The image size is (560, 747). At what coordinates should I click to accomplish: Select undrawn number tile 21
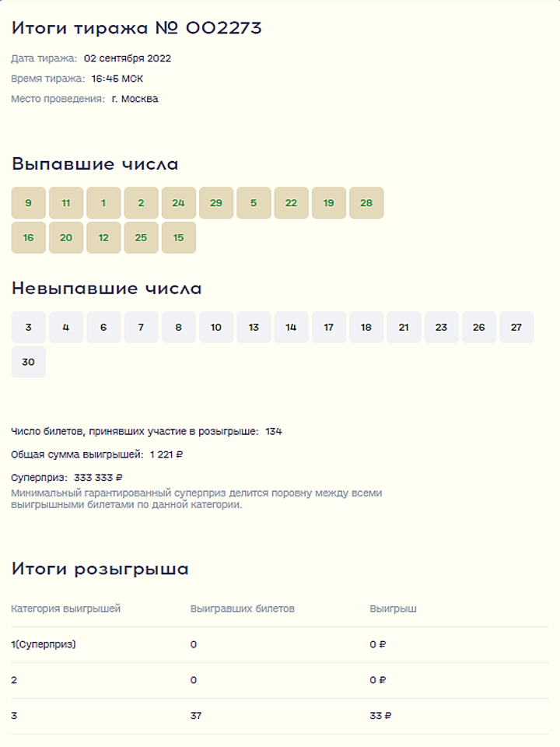404,328
